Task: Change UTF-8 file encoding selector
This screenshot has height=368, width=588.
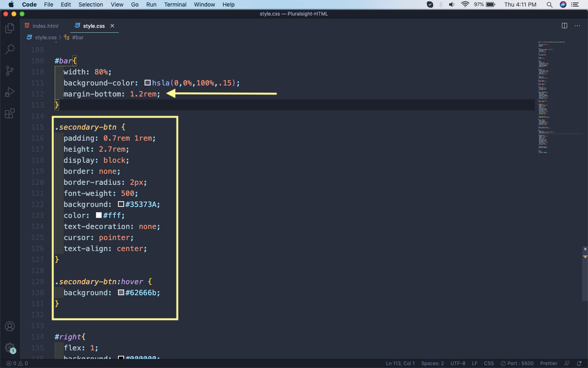Action: (458, 363)
